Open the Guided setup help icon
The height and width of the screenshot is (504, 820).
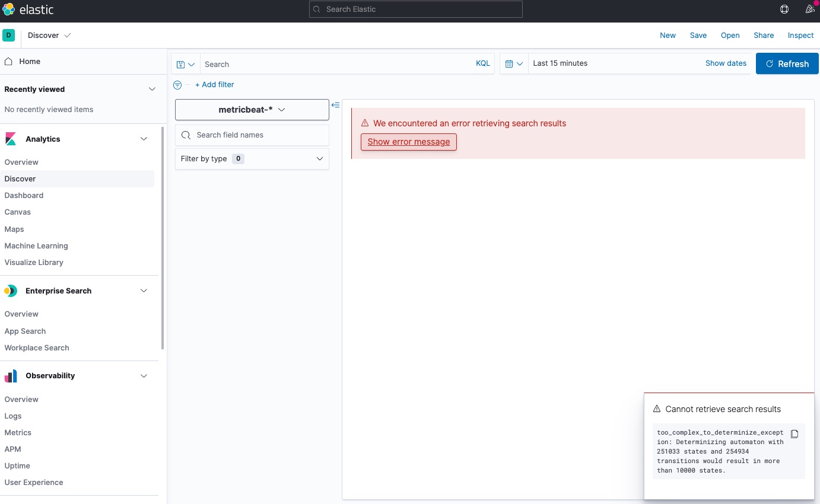[x=784, y=9]
